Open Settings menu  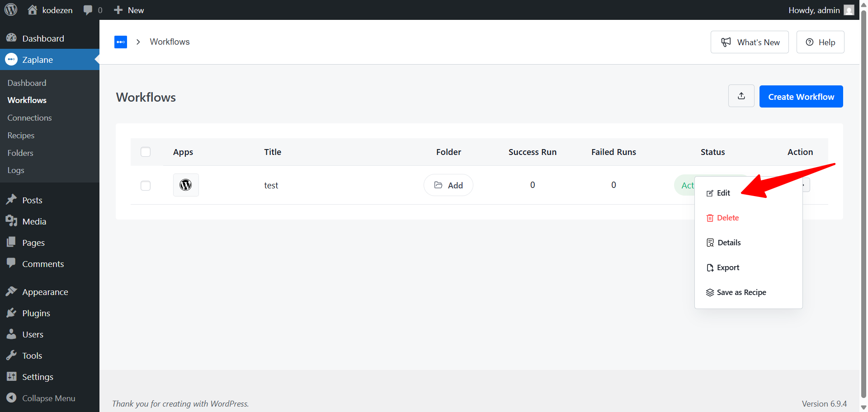50,377
